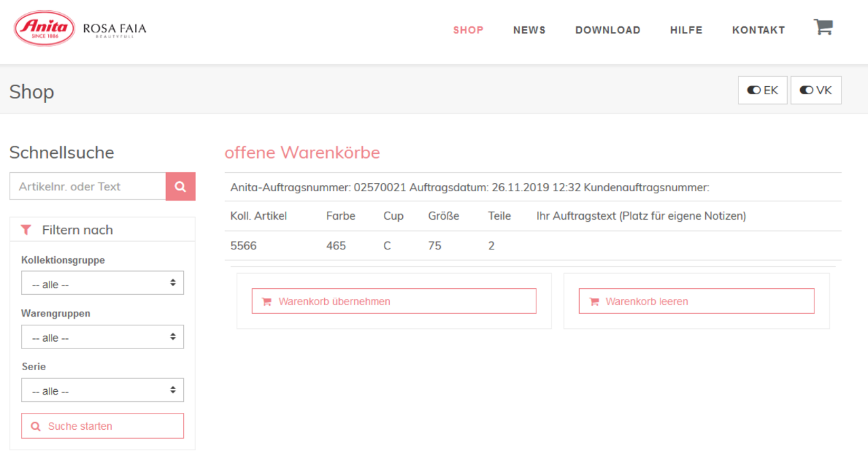The image size is (868, 459).
Task: Open the Serie dropdown
Action: (x=102, y=391)
